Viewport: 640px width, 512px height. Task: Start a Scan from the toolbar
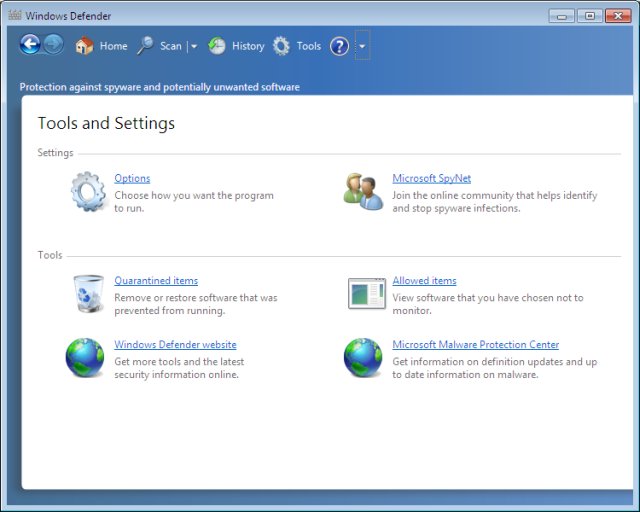(159, 46)
